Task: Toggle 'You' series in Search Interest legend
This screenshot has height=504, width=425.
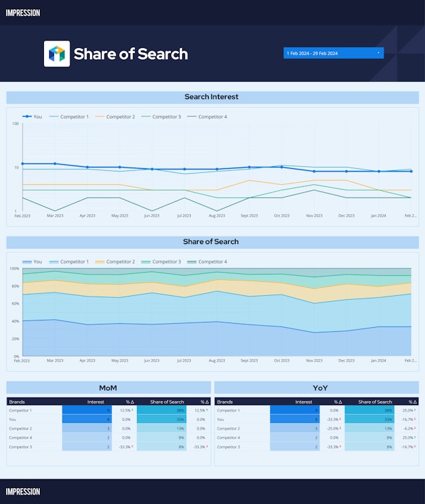Action: coord(32,117)
